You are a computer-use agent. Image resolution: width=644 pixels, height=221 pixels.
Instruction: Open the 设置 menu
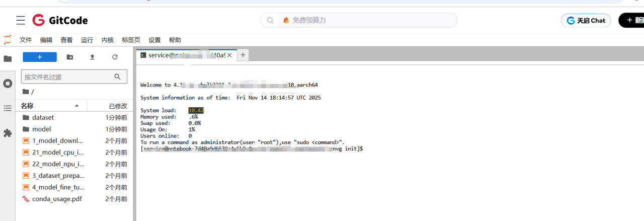click(154, 40)
